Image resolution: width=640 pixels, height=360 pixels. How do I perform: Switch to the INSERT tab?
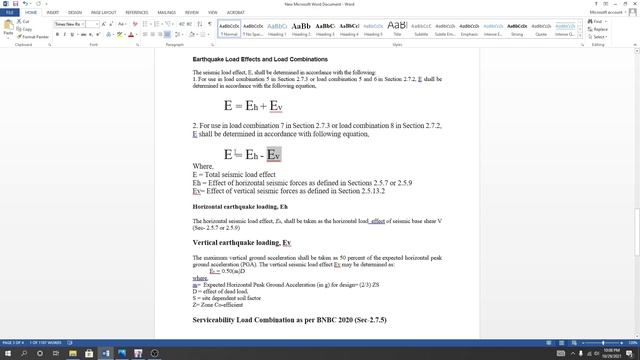(53, 13)
